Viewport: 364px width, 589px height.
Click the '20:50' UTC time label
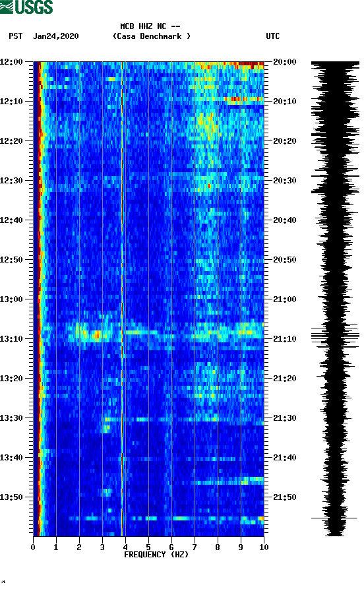point(285,260)
